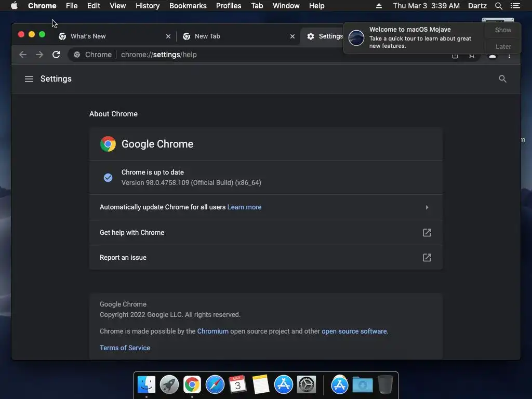Screen dimensions: 532x399
Task: Open the History menu
Action: click(148, 6)
